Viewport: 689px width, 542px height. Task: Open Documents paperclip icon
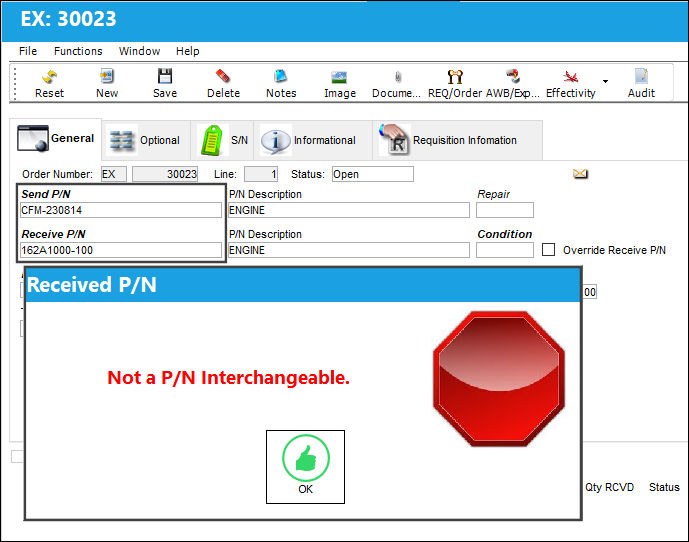397,83
